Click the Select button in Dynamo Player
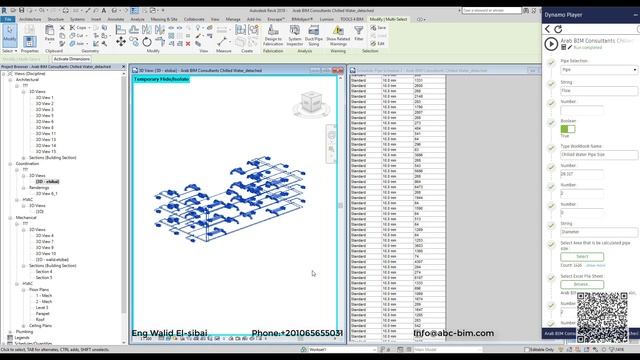Image resolution: width=640 pixels, height=360 pixels. tap(582, 257)
